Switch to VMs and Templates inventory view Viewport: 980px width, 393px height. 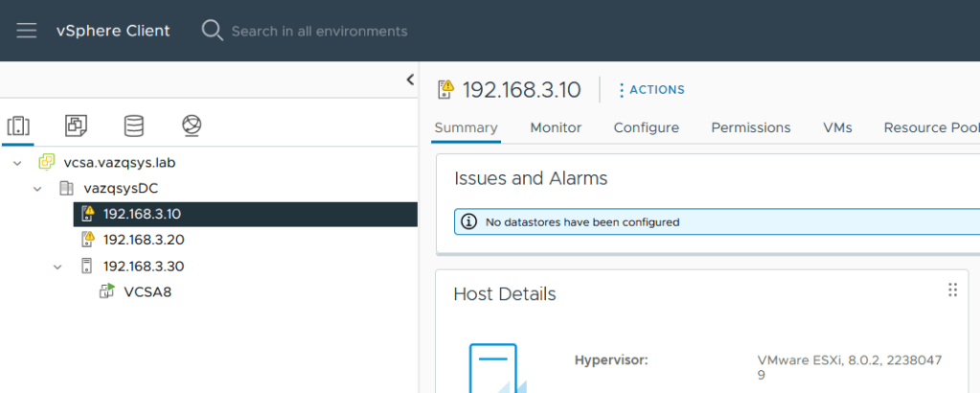pos(76,126)
